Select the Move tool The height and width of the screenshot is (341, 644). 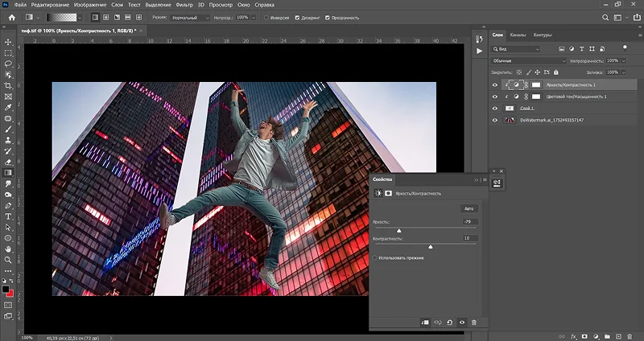[x=8, y=43]
